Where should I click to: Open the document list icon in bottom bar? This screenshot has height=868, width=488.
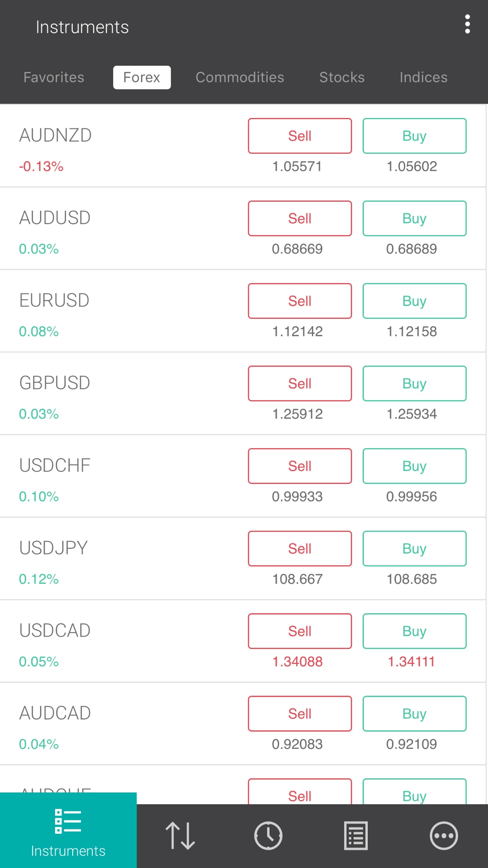356,836
